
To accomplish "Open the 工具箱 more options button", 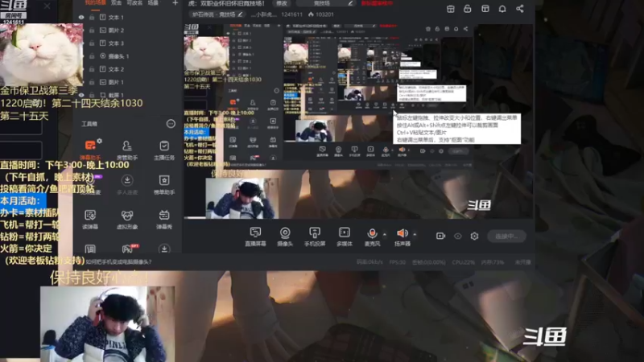I will tap(171, 124).
